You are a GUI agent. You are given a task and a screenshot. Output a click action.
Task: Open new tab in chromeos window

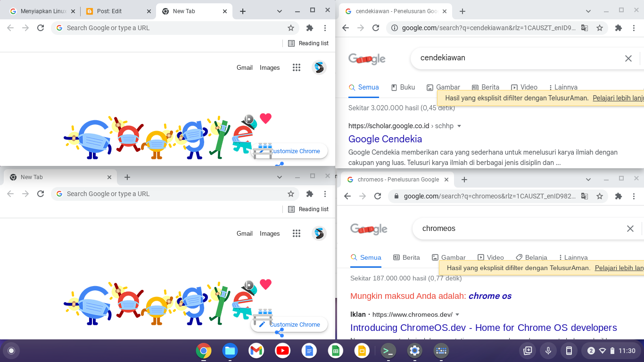click(x=464, y=180)
